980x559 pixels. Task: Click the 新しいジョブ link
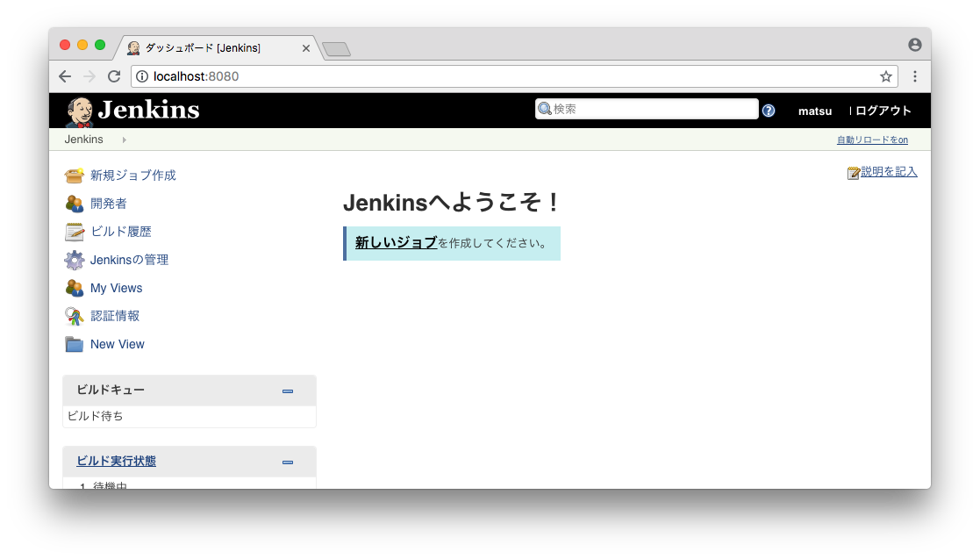[x=396, y=243]
